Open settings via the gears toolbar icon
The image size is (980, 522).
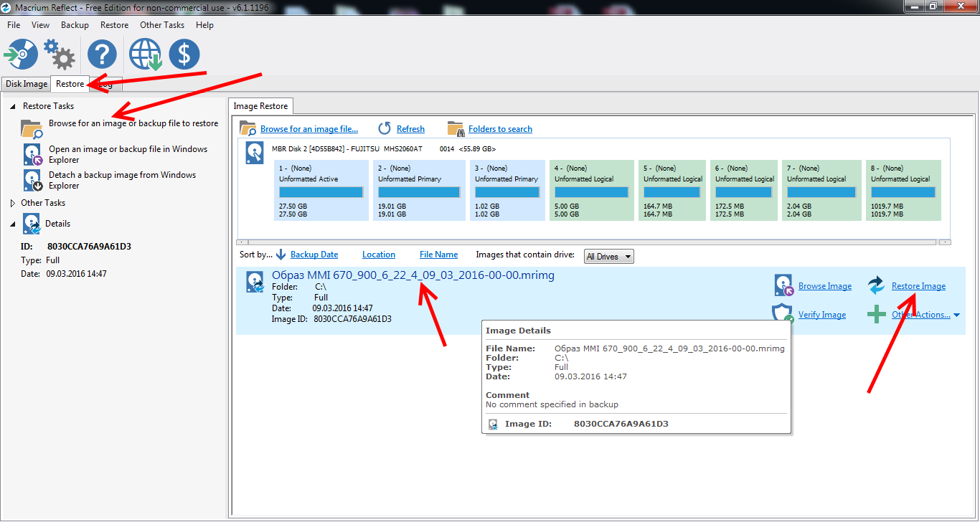click(x=59, y=54)
